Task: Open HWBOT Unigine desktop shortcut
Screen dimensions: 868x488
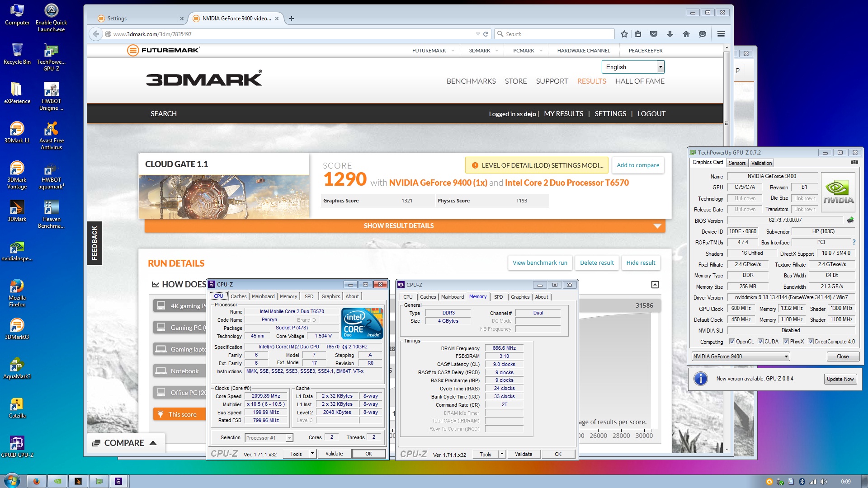Action: 51,97
